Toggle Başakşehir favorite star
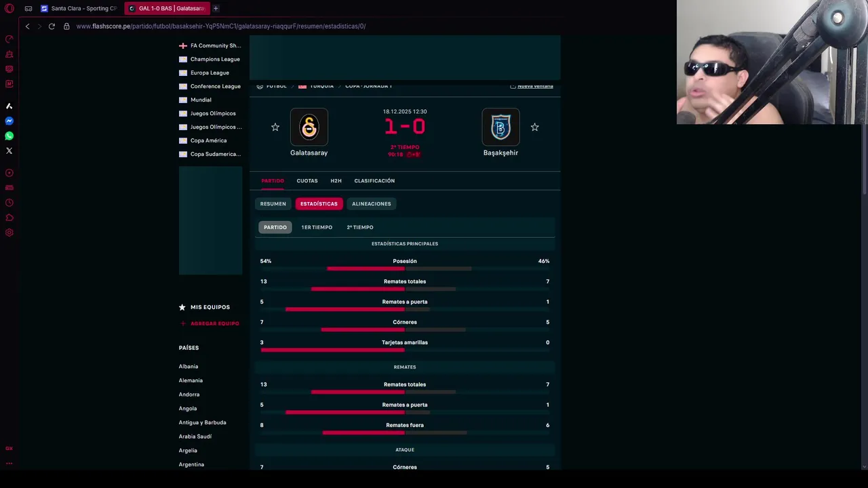 click(535, 127)
